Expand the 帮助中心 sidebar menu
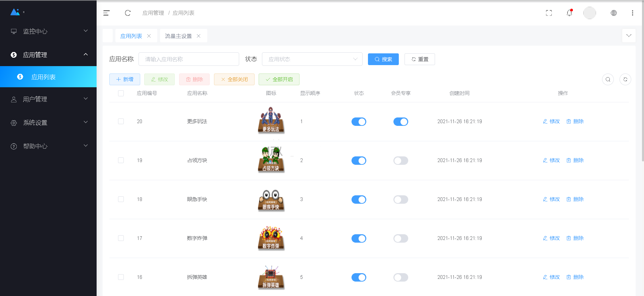The image size is (644, 296). (48, 146)
